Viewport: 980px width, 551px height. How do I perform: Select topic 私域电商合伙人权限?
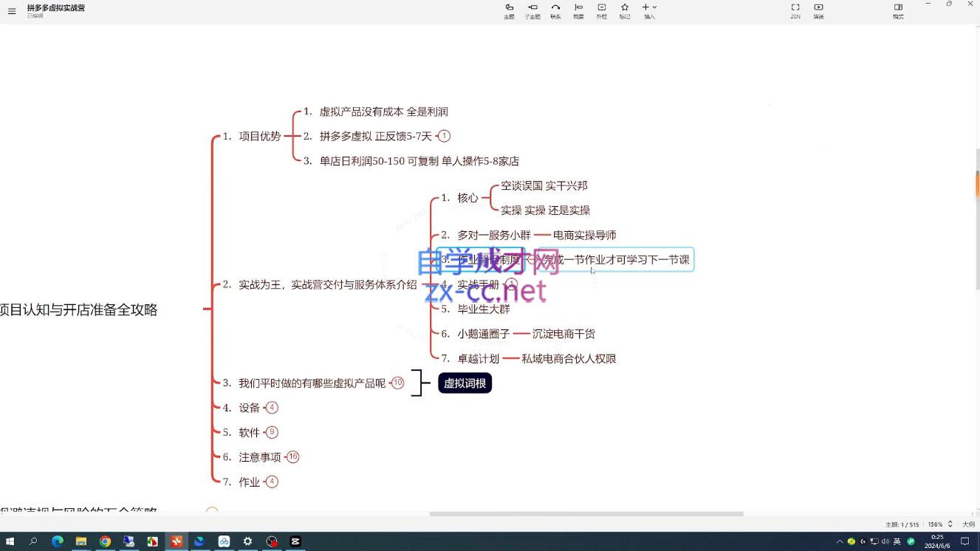click(569, 358)
